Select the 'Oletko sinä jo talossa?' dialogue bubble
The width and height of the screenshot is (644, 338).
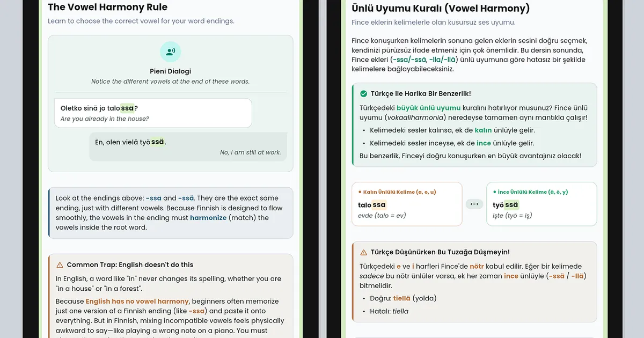153,113
